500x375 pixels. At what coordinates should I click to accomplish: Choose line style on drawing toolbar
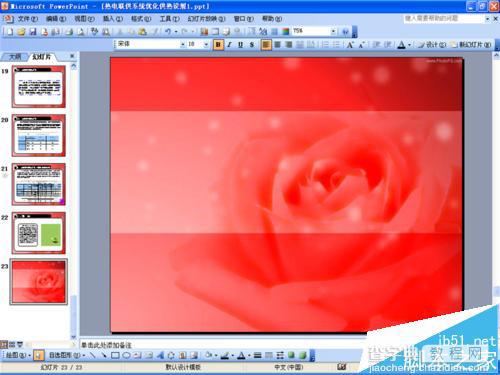coord(258,355)
